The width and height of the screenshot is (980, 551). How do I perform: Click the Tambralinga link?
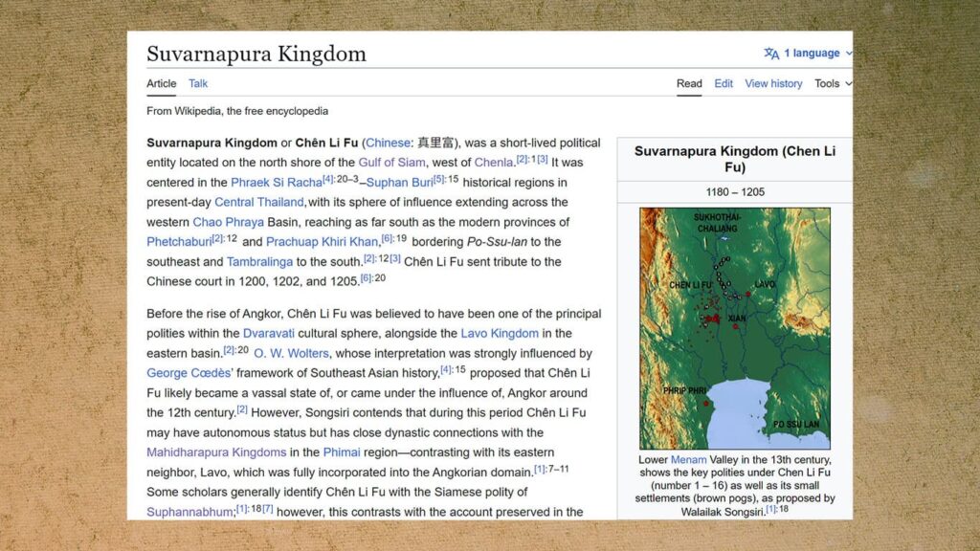(x=259, y=262)
